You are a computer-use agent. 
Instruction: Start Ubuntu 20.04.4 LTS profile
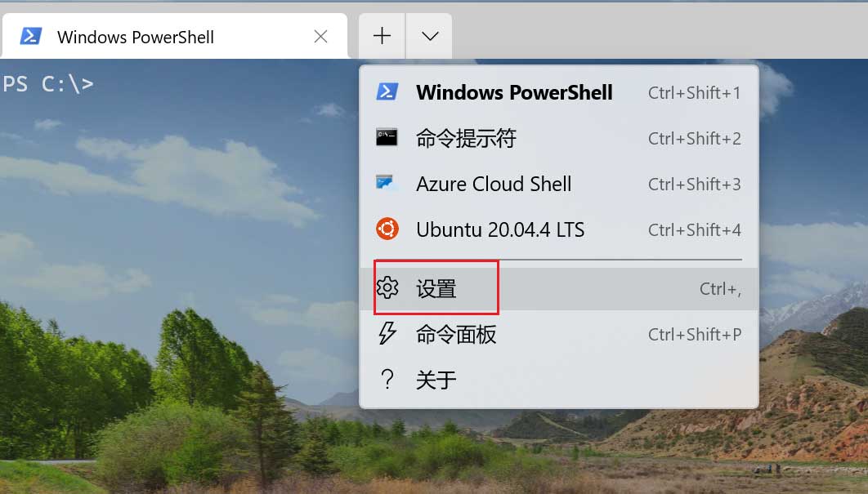tap(558, 229)
